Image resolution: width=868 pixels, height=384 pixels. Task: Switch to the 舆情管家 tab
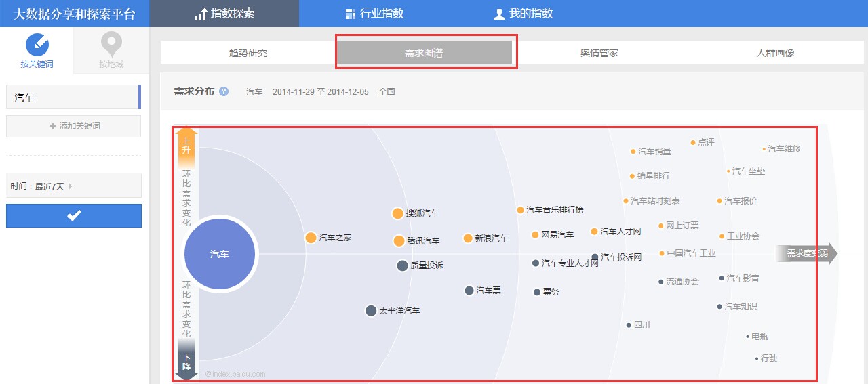point(599,53)
